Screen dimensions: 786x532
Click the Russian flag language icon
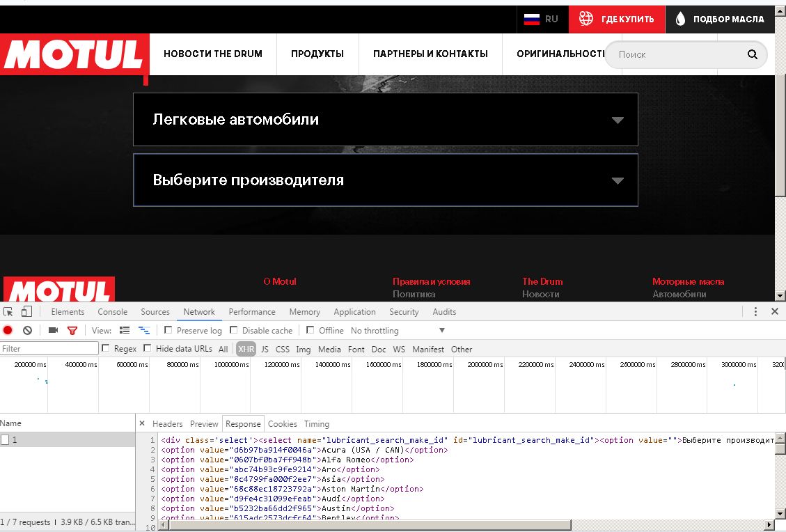tap(531, 19)
